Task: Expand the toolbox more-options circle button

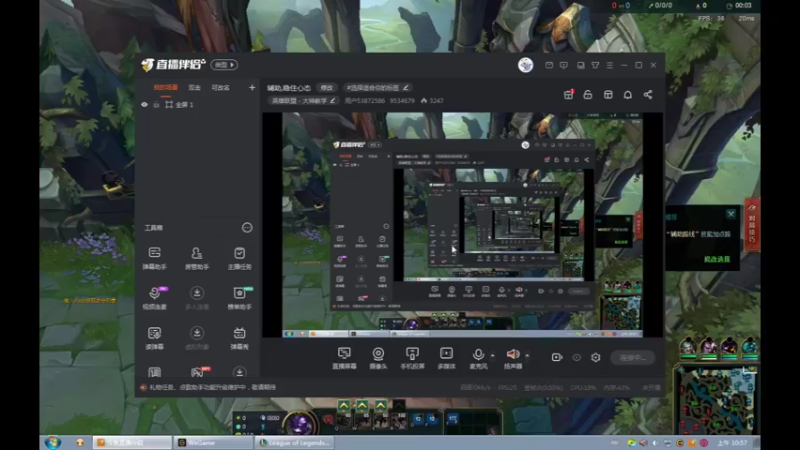Action: coord(247,228)
